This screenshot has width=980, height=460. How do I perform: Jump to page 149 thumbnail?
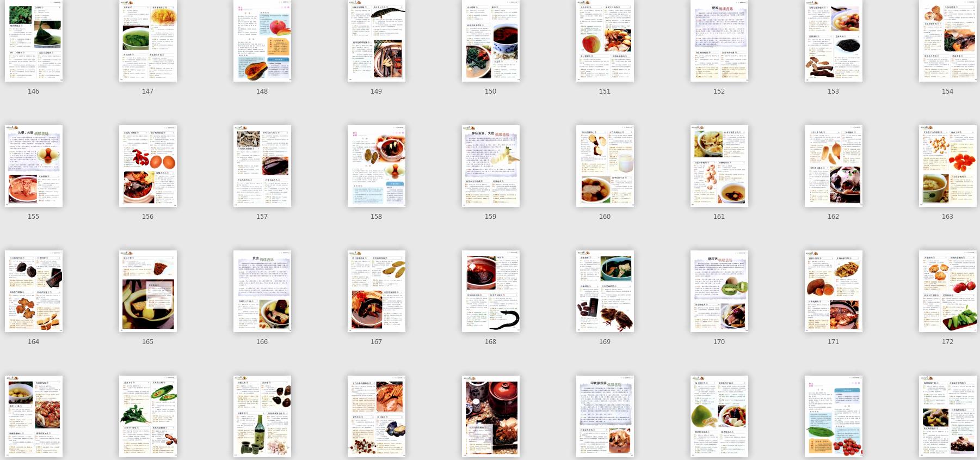377,41
